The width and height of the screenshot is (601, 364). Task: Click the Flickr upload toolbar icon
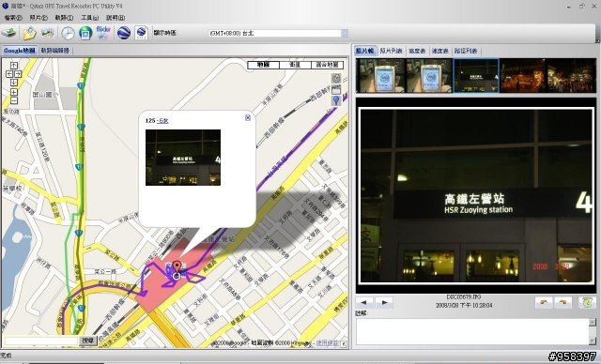103,33
